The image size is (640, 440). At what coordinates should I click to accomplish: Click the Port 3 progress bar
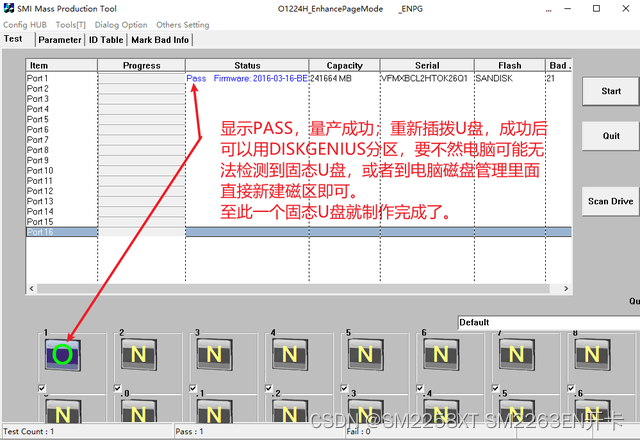pyautogui.click(x=142, y=98)
